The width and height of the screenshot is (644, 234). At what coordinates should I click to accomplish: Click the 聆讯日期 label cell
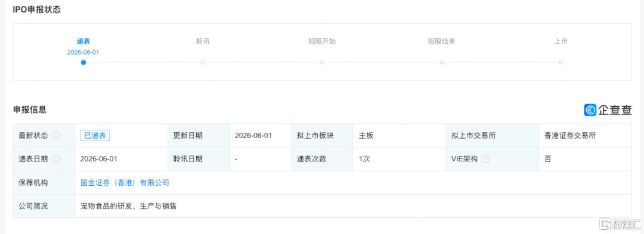point(199,159)
